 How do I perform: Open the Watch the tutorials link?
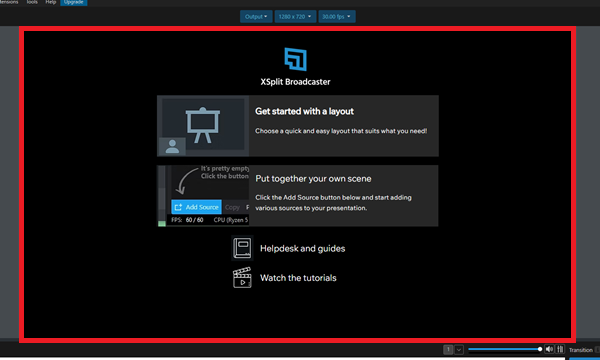coord(298,278)
